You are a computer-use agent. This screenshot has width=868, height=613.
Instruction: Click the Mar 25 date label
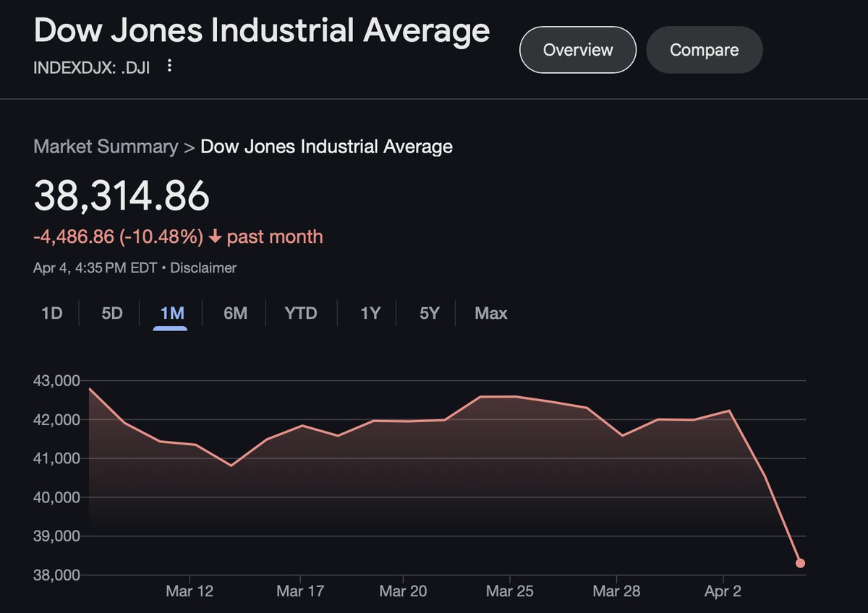[510, 591]
